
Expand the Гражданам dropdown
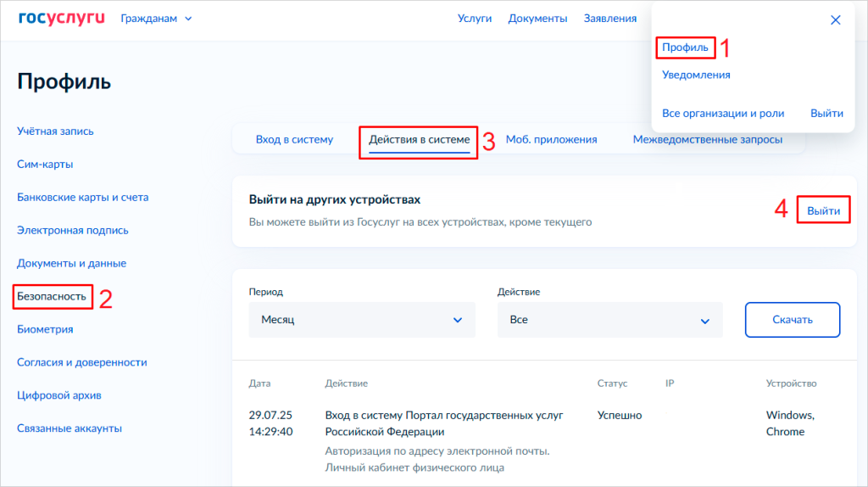click(x=157, y=19)
